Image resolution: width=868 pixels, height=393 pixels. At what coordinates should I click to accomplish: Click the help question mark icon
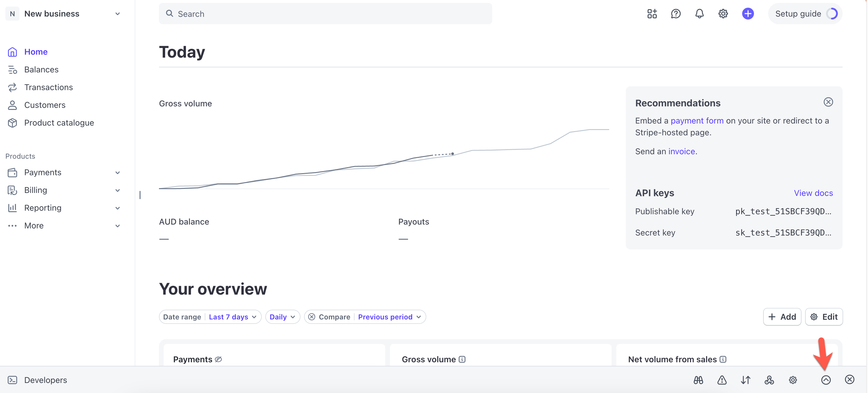click(676, 14)
